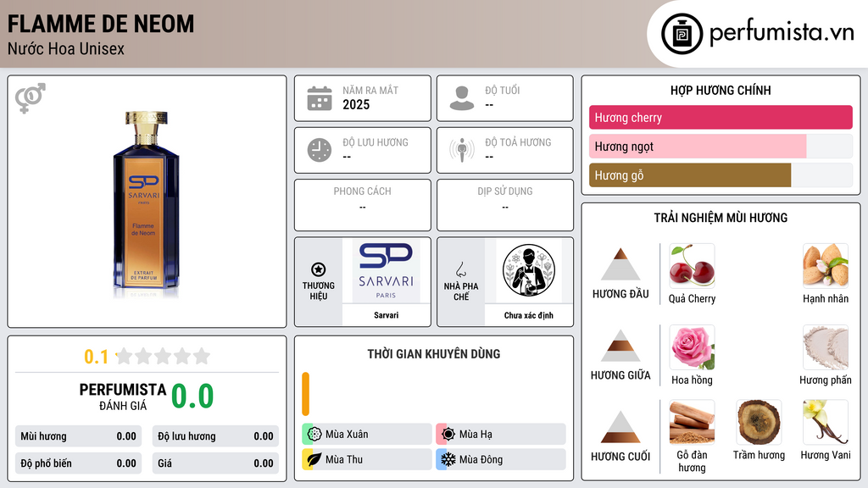This screenshot has width=868, height=488.
Task: Click the clock icon for Độ lưu hương
Action: (x=320, y=150)
